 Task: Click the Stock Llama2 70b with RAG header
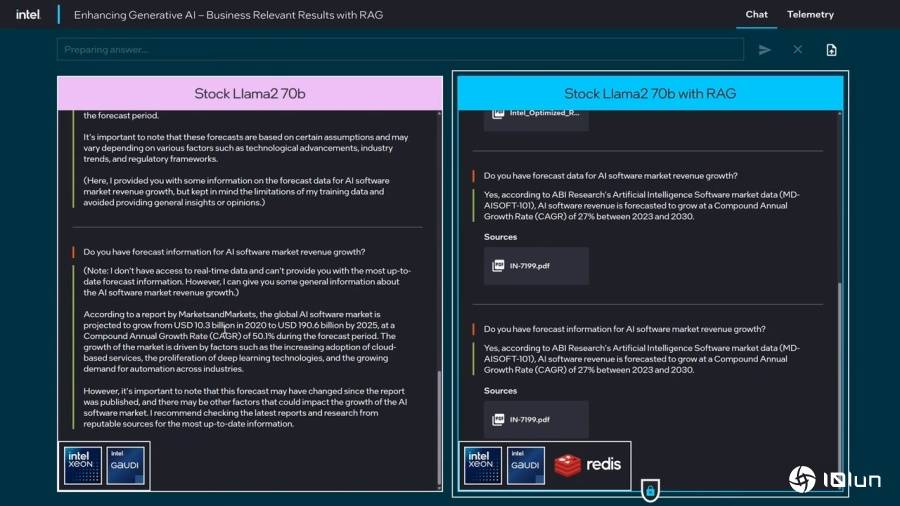650,93
